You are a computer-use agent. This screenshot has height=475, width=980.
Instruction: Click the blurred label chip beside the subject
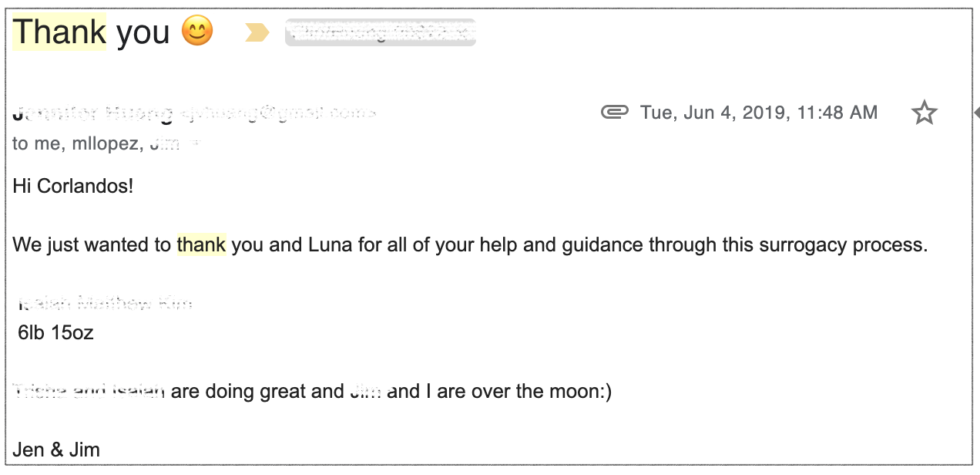tap(380, 32)
